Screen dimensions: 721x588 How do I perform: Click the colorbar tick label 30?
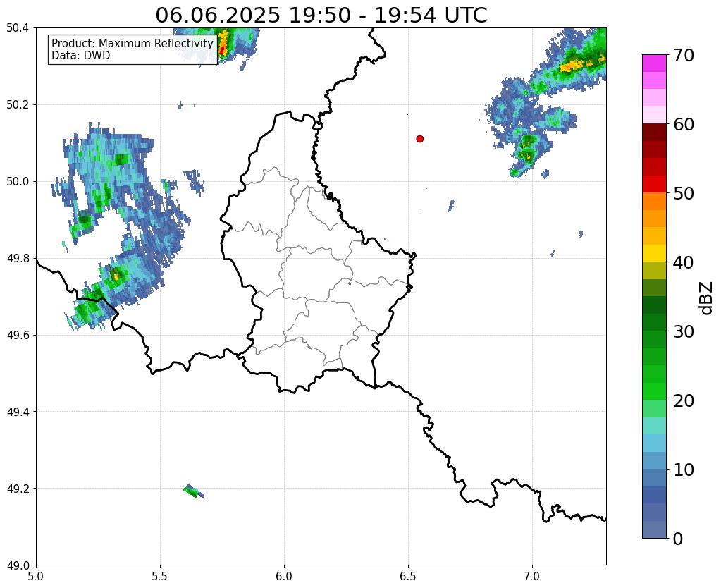click(x=684, y=331)
